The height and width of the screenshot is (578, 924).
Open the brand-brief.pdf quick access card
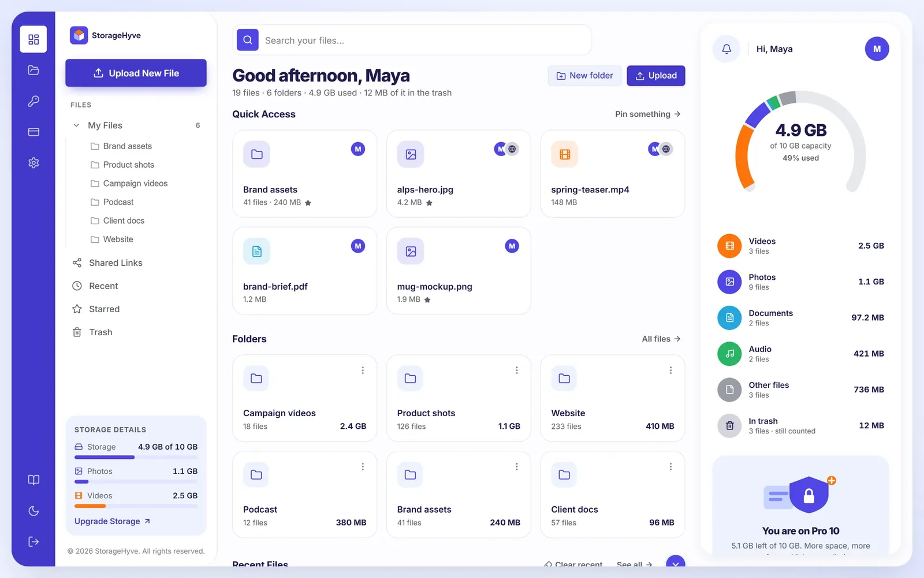coord(304,271)
